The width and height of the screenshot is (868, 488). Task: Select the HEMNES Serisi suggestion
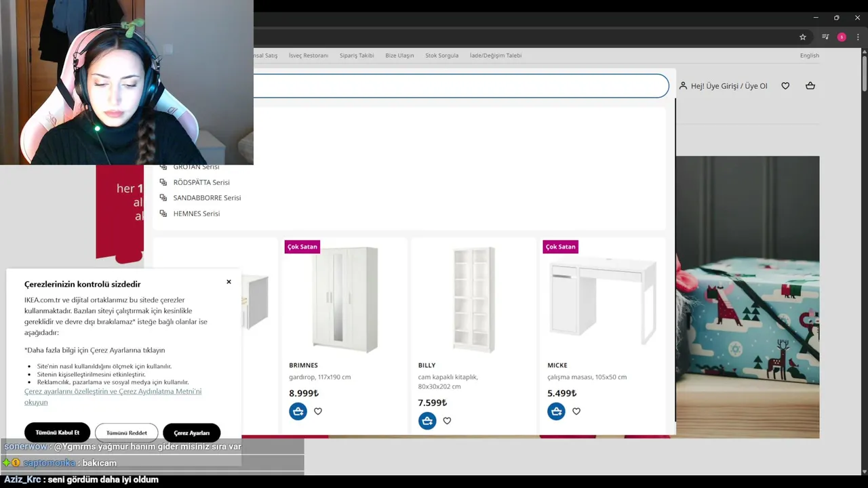[197, 213]
